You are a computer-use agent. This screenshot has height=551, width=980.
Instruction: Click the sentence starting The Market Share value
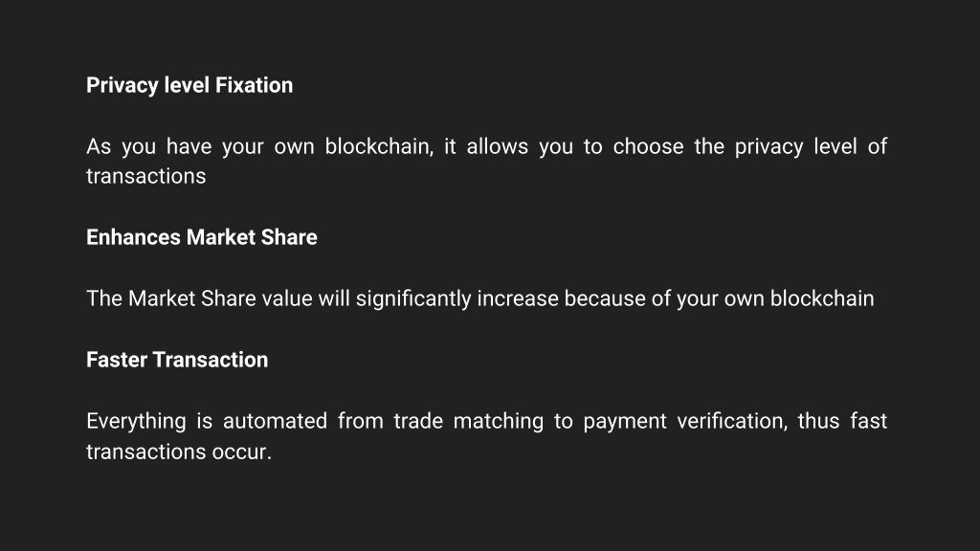click(480, 299)
